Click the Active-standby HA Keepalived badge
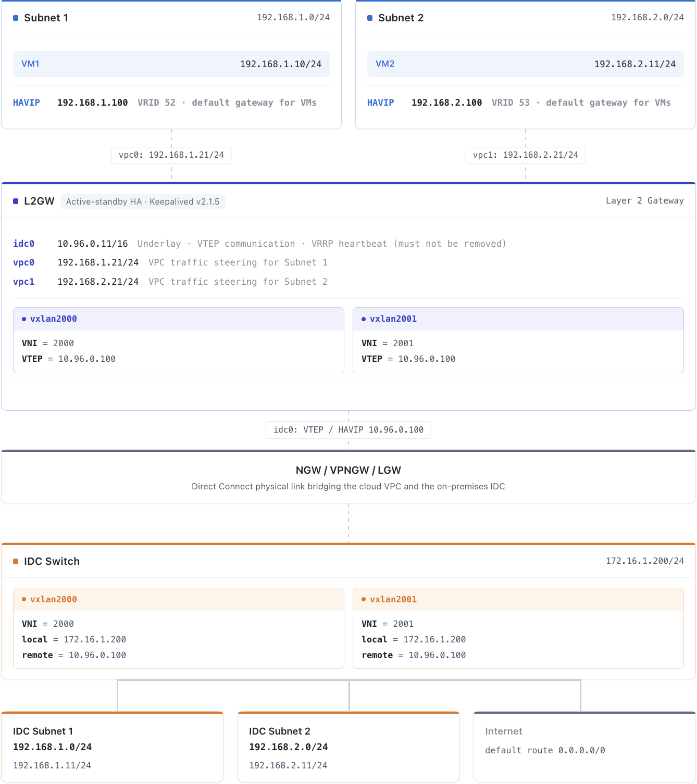Viewport: 697px width, 784px height. tap(143, 202)
